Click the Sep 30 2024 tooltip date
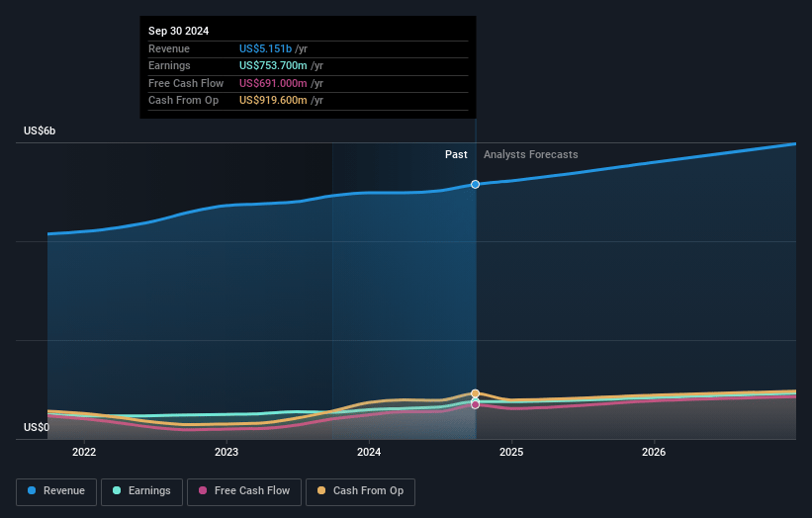Image resolution: width=812 pixels, height=518 pixels. [179, 31]
